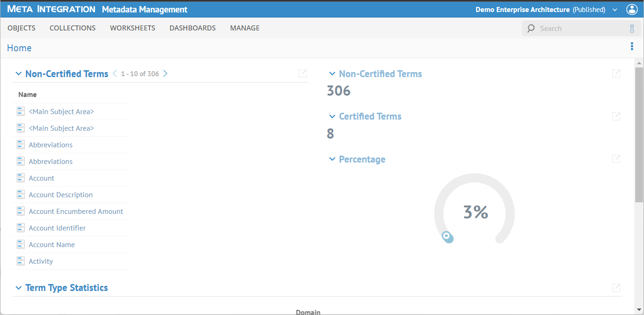Click the percentage gauge indicator knob
Screen dimensions: 644x315
point(447,236)
